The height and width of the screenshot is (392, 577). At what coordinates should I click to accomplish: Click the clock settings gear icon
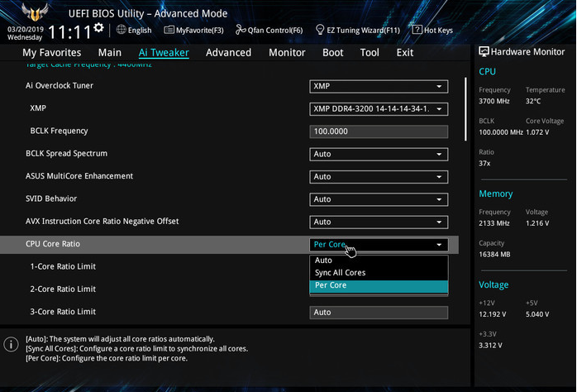point(98,28)
